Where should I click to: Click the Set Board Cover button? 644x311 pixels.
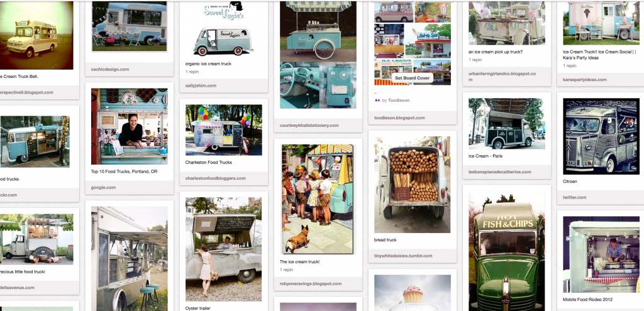click(x=412, y=78)
